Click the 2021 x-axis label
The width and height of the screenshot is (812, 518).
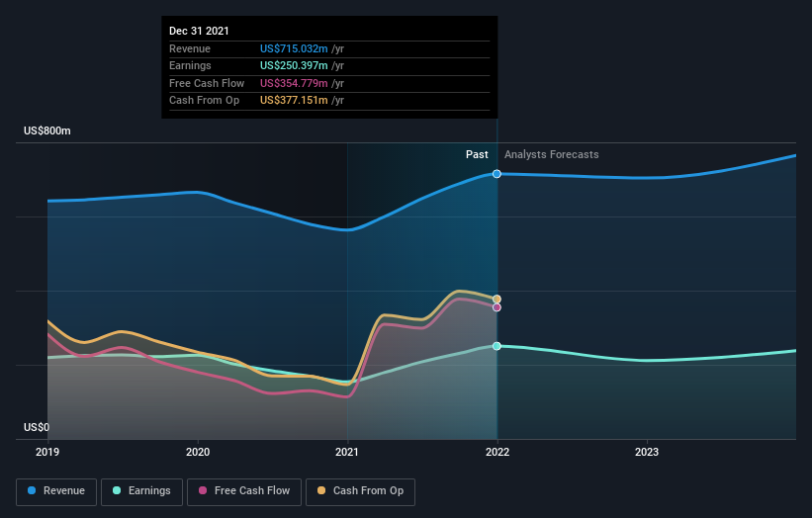click(x=347, y=453)
